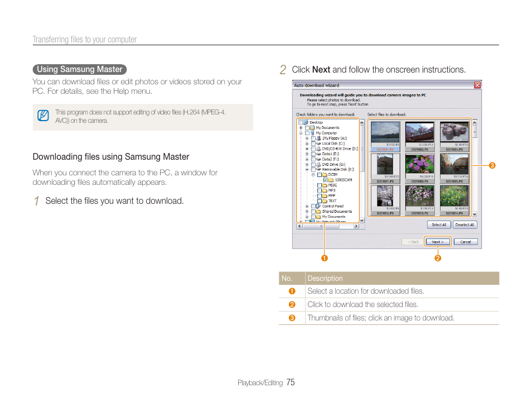Click the DVD/CD-RW Drive (D:) disc icon
Viewport: 532px width, 402px height.
coord(318,149)
